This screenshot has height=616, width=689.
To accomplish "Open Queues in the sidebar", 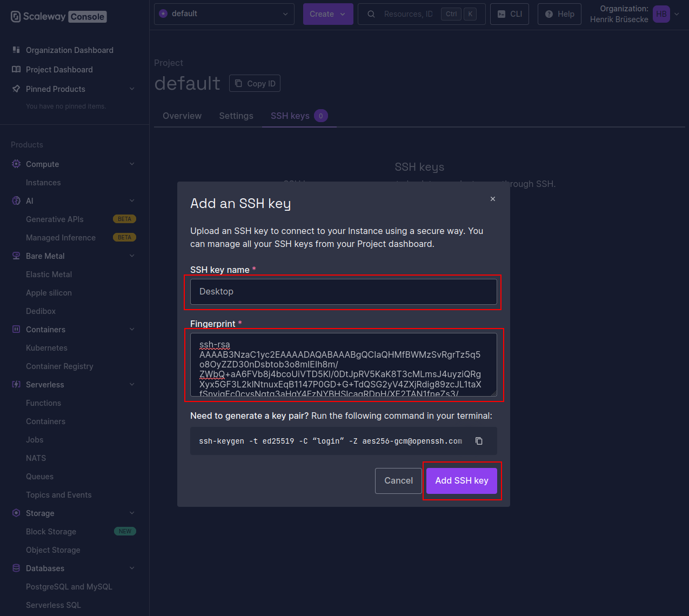I will (39, 476).
